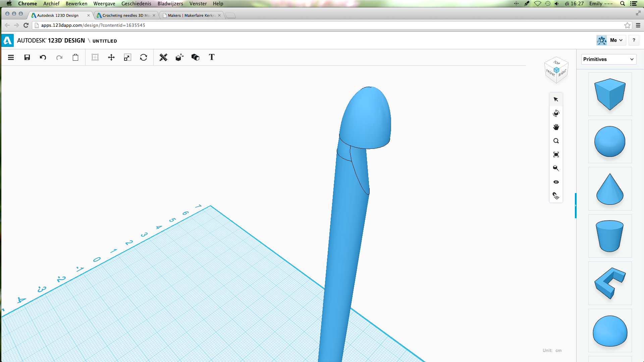Image resolution: width=644 pixels, height=362 pixels.
Task: Open the hamburger main menu
Action: pyautogui.click(x=11, y=57)
